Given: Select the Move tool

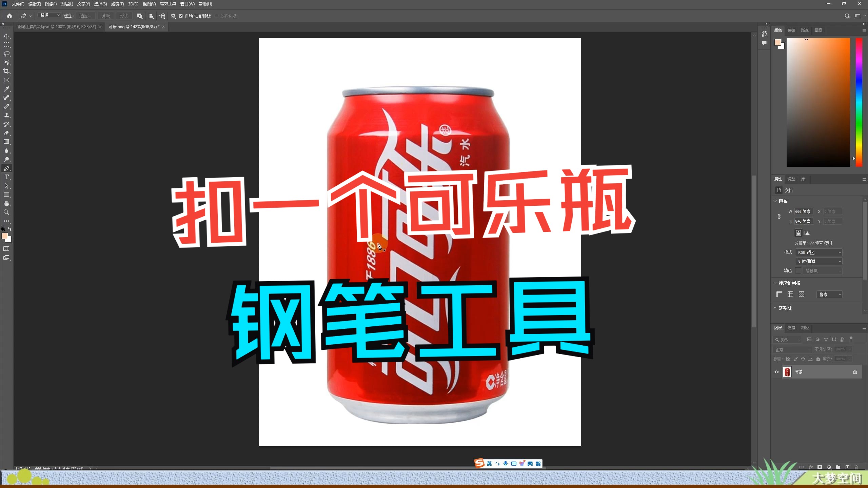Looking at the screenshot, I should [x=6, y=36].
